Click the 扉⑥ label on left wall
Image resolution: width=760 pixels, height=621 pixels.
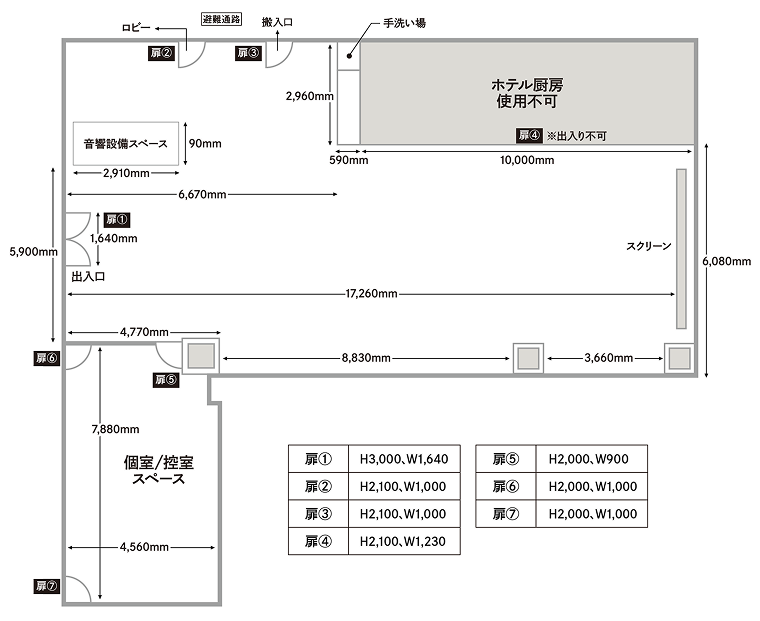(x=47, y=358)
